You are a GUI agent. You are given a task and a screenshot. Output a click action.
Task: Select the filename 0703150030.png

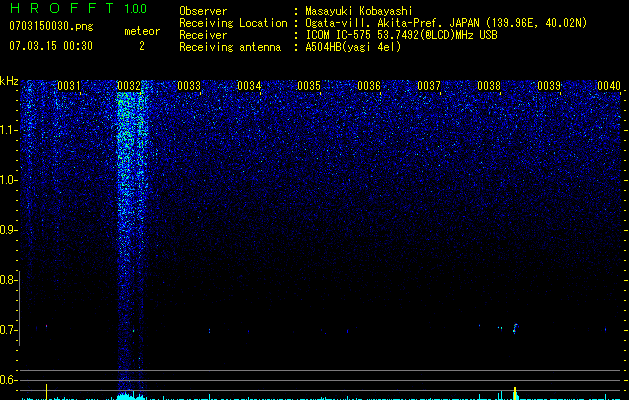click(51, 26)
